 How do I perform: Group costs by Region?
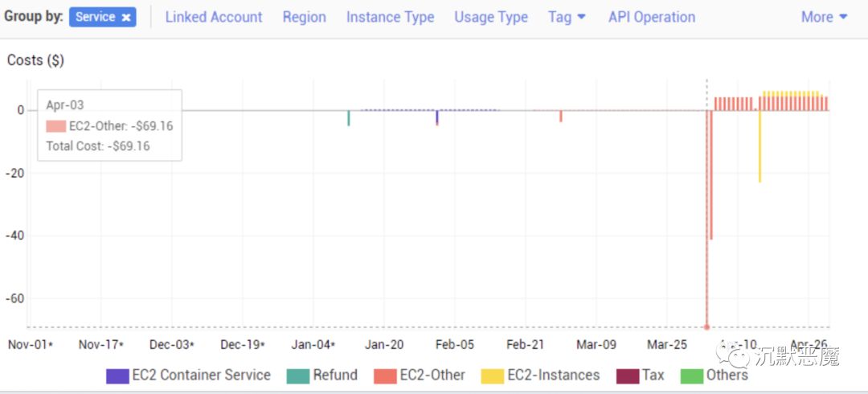coord(304,17)
